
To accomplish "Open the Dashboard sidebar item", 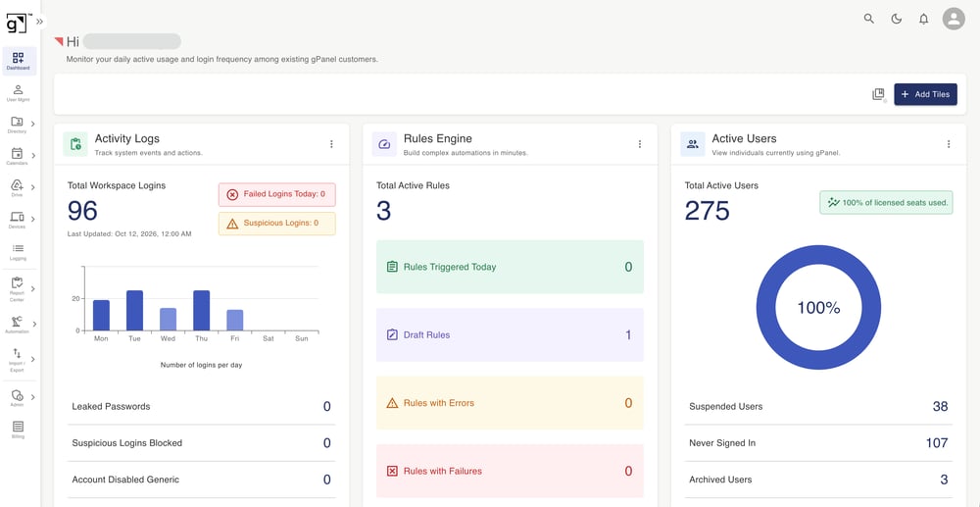I will tap(18, 61).
